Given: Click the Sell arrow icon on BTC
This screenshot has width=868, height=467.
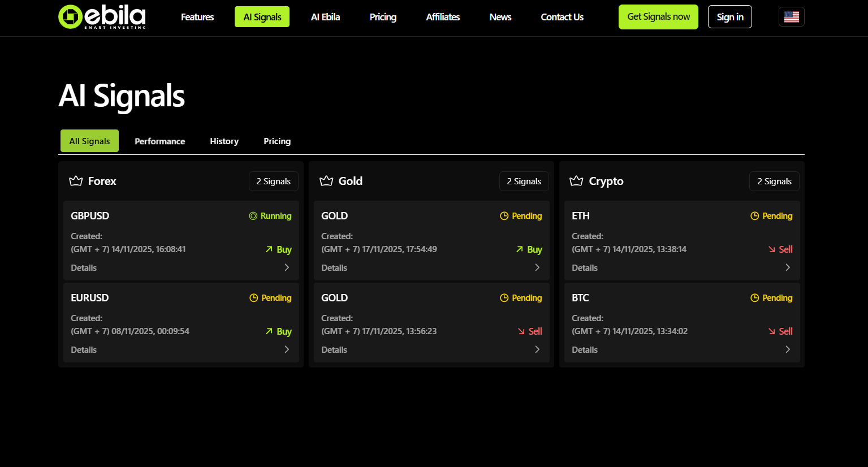Looking at the screenshot, I should (772, 331).
